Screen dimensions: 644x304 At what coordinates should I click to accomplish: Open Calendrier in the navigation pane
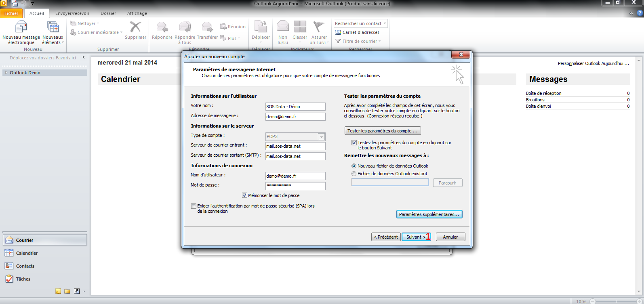pyautogui.click(x=27, y=253)
